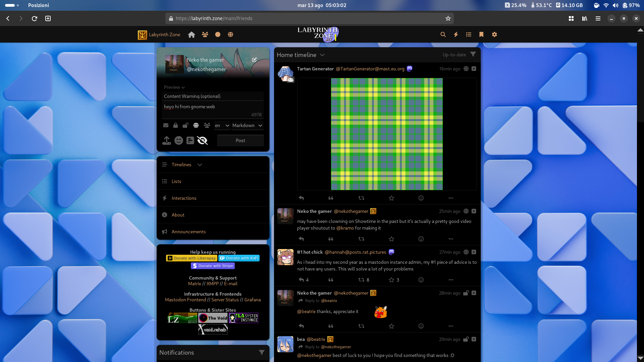Open Announcements in the sidebar menu

(x=189, y=232)
